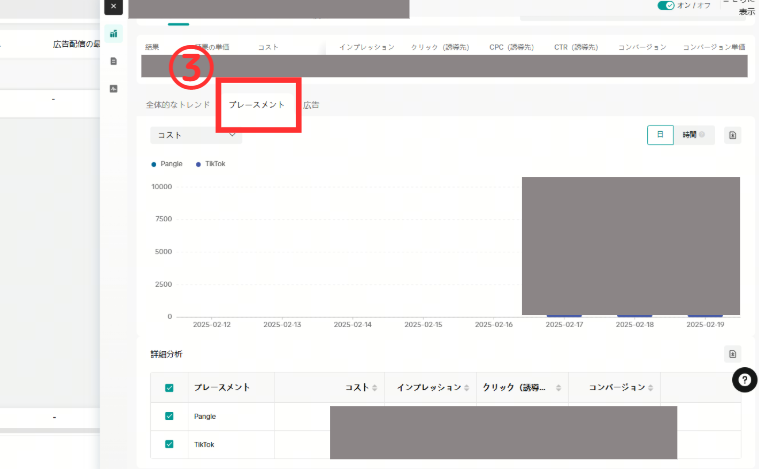759x469 pixels.
Task: Open the コスト metric dropdown
Action: [x=196, y=134]
